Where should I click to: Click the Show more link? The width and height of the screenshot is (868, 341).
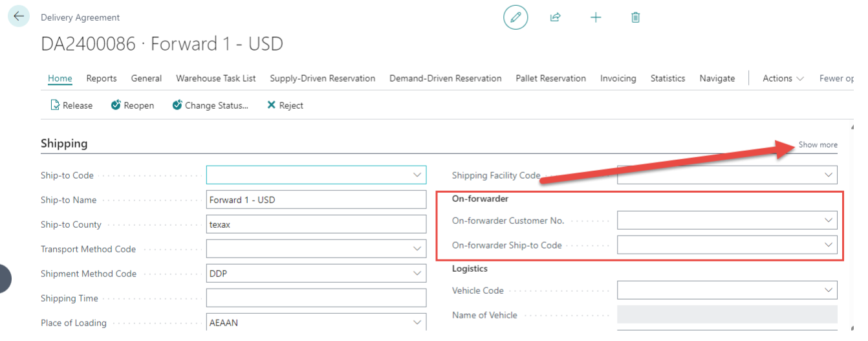(818, 145)
